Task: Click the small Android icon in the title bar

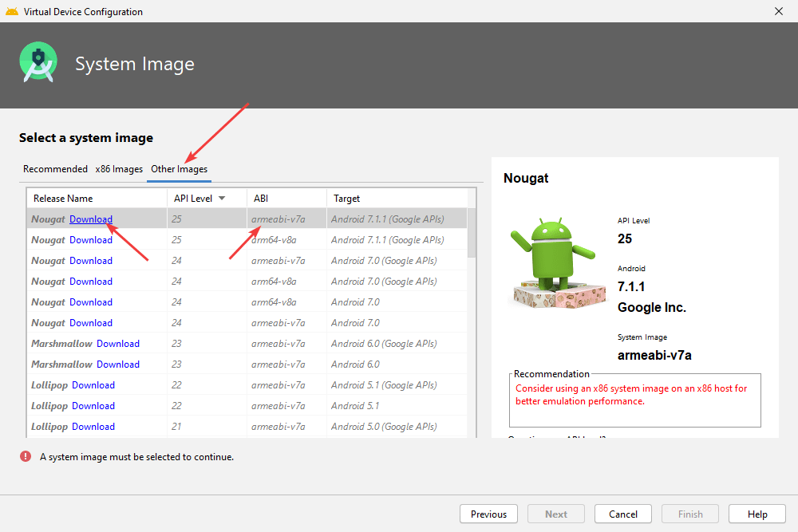Action: 11,12
